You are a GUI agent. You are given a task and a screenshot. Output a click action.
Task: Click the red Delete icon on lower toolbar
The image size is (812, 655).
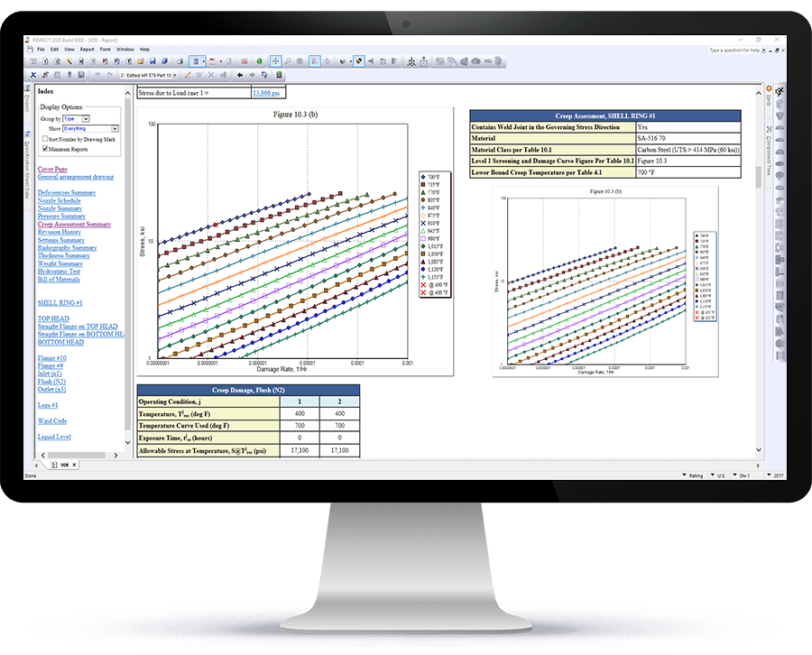click(209, 75)
